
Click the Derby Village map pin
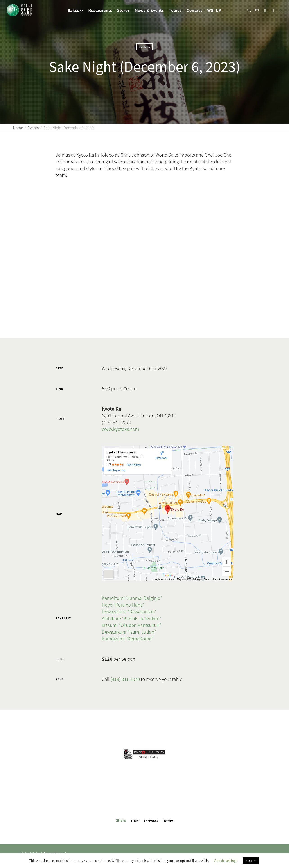coord(220,520)
